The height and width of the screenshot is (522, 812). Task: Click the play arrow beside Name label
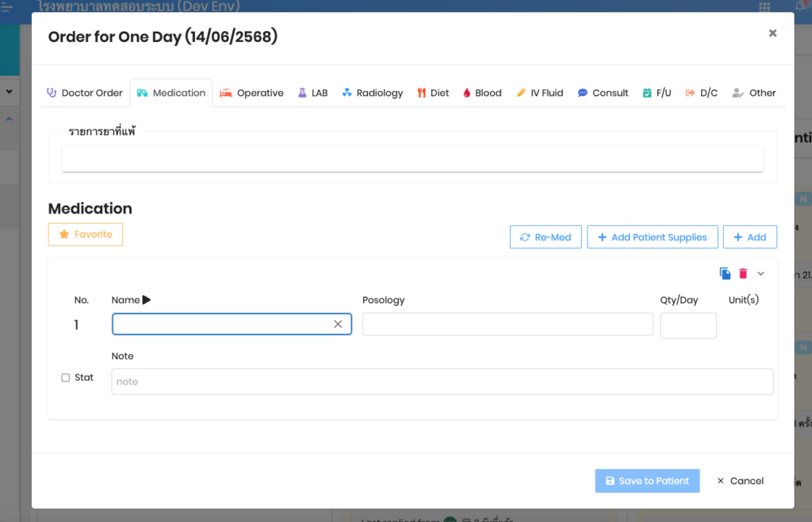pos(147,300)
